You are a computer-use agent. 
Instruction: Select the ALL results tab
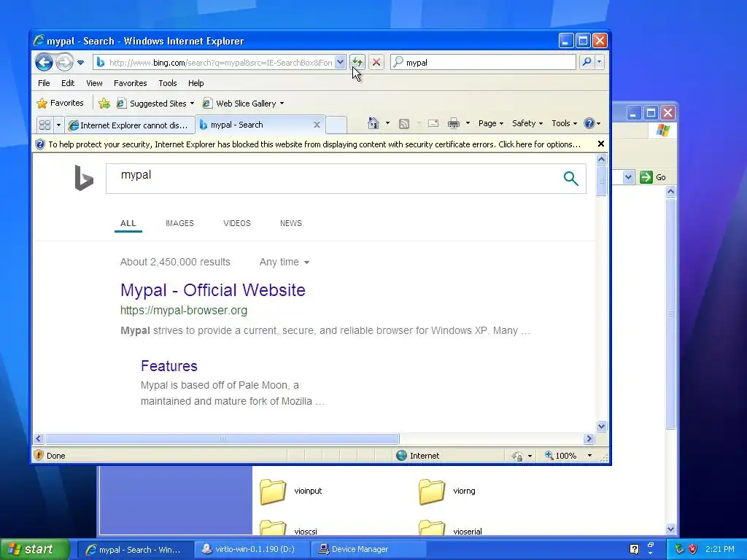click(x=128, y=223)
